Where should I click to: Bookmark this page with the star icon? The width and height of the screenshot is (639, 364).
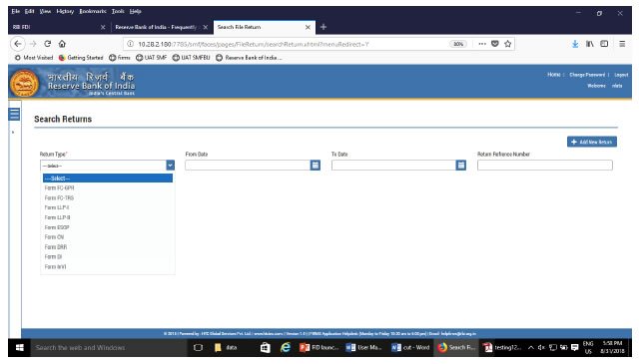(508, 44)
